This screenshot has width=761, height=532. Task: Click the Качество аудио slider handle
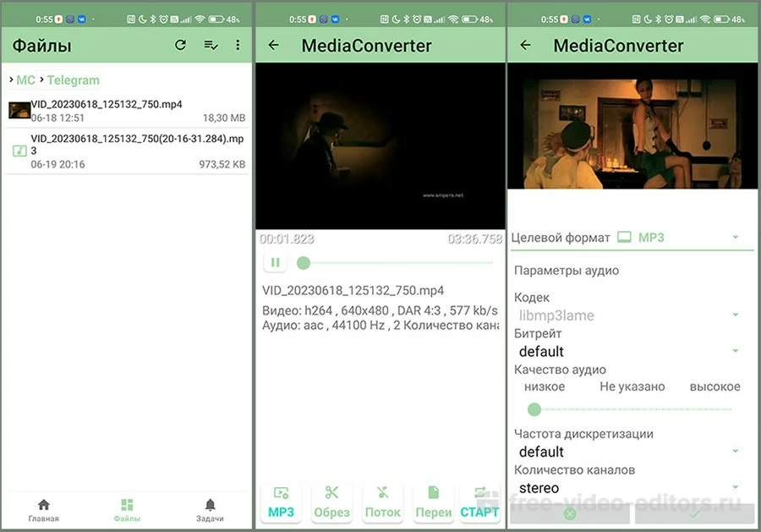[534, 409]
